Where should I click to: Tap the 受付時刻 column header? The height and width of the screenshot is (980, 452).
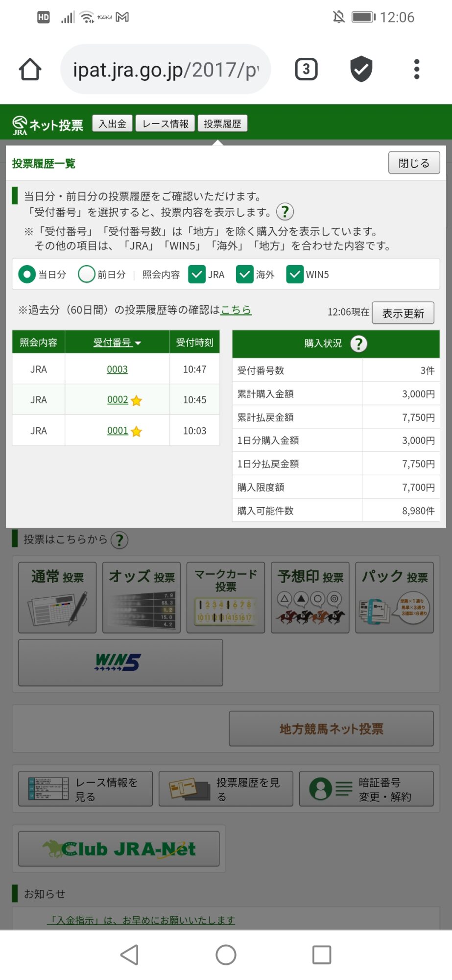pyautogui.click(x=195, y=343)
